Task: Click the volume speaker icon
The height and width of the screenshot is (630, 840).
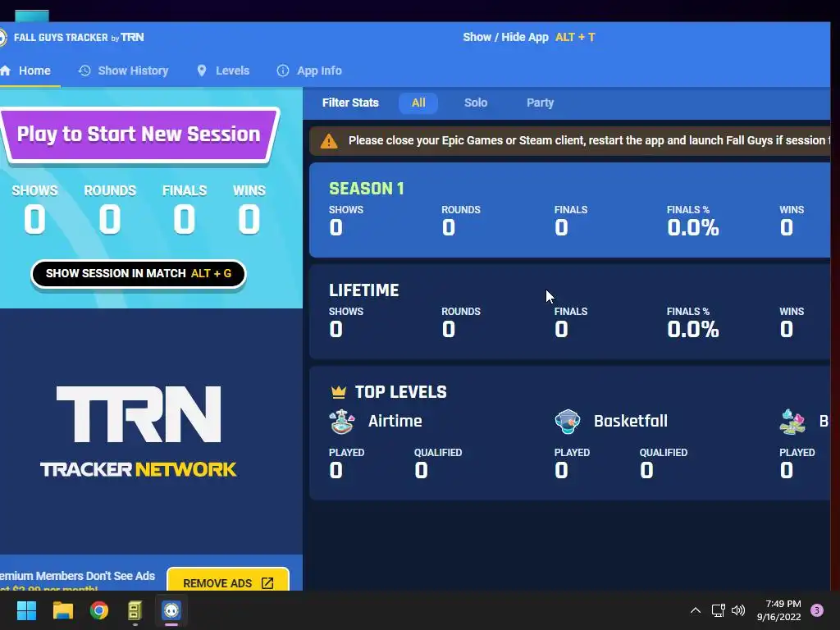Action: click(738, 610)
